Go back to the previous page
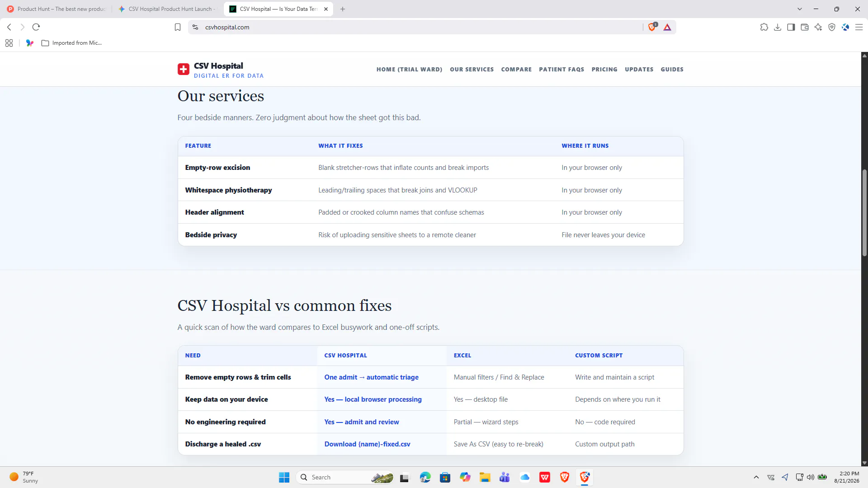 pyautogui.click(x=9, y=27)
